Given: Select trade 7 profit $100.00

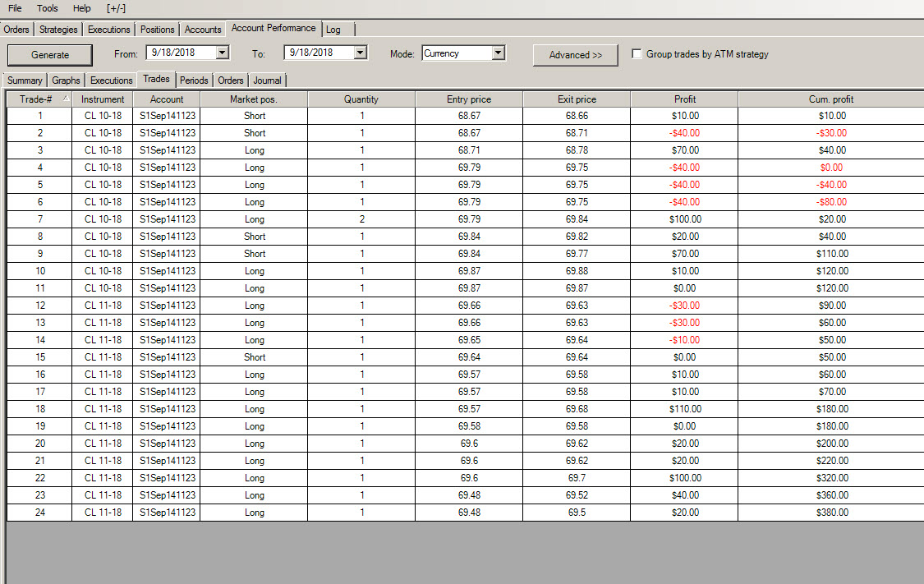Looking at the screenshot, I should pyautogui.click(x=685, y=219).
